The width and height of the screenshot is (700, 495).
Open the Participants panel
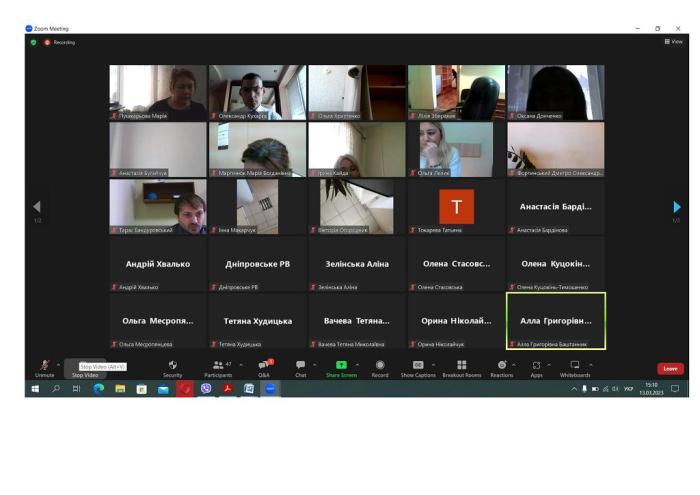217,365
